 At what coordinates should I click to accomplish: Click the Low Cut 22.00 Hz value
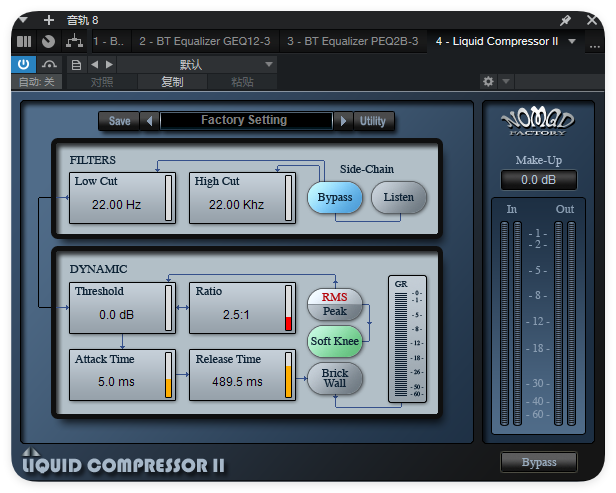coord(116,205)
